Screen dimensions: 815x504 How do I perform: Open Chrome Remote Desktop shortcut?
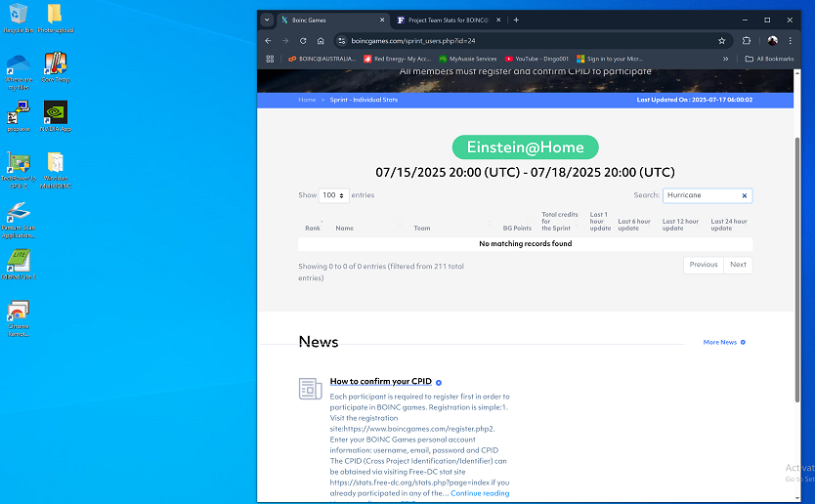point(19,318)
